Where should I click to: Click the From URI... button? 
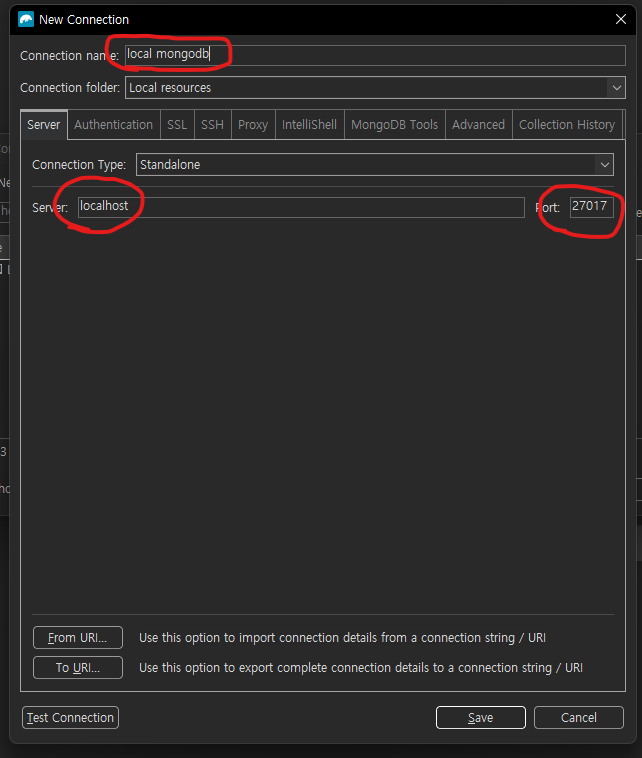point(78,638)
